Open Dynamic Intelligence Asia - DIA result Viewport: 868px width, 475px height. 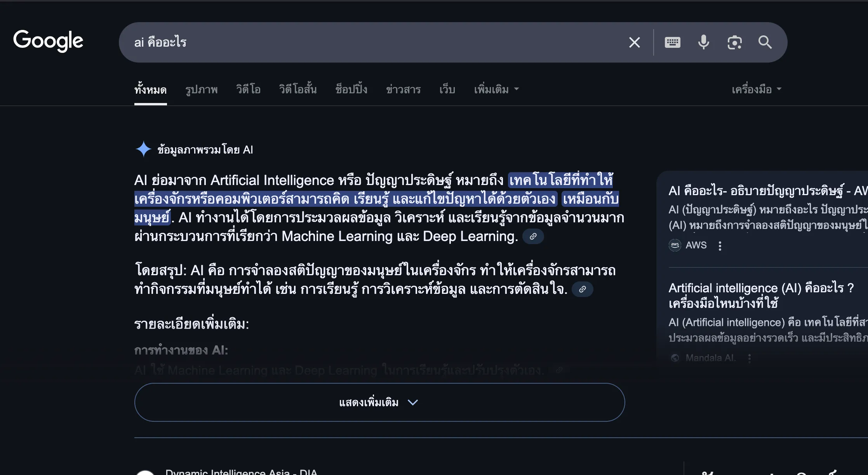tap(241, 472)
